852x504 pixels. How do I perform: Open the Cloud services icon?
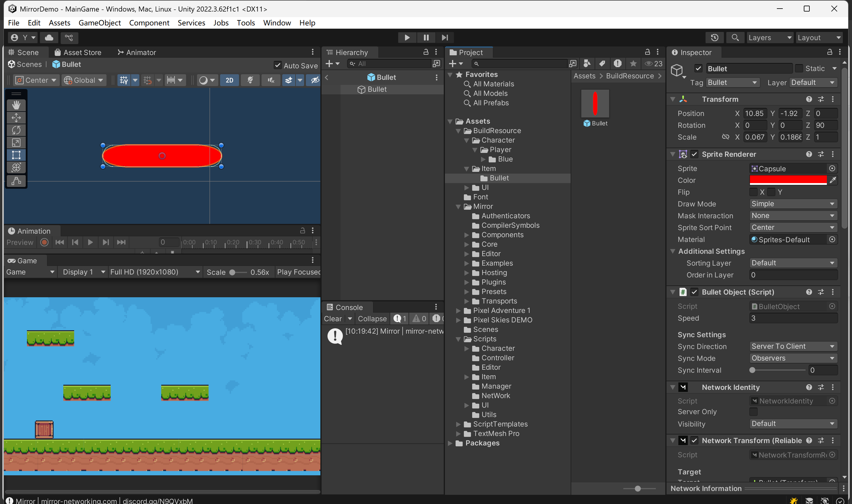49,37
